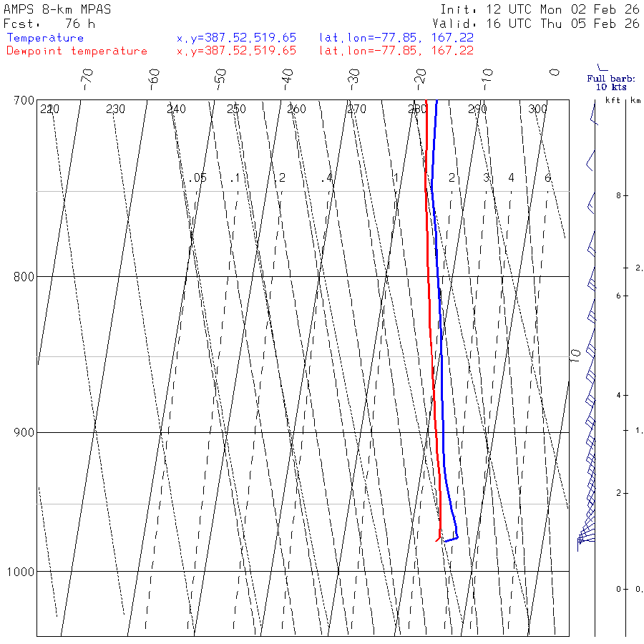This screenshot has width=644, height=644.
Task: Click the red lat,lon=-77.85, 167.22 text
Action: tap(396, 51)
